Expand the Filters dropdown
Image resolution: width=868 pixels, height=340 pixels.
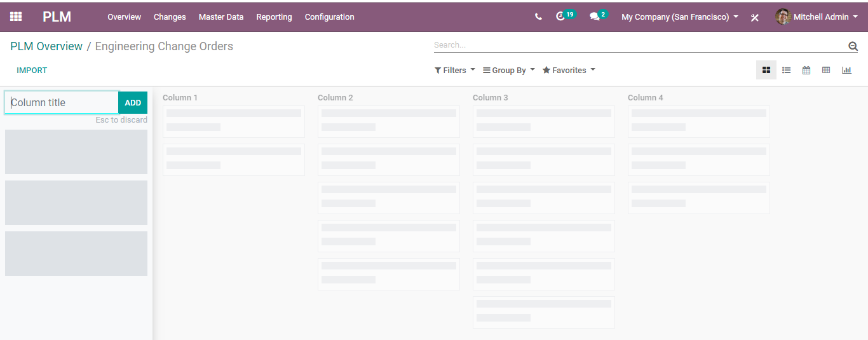[455, 71]
